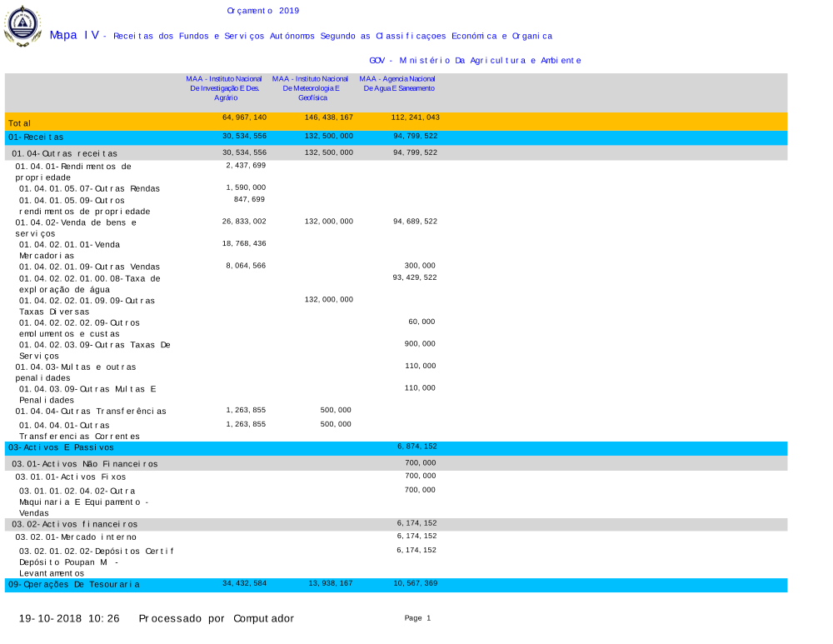Select the "01.04-Outras receitas" row

(65, 153)
